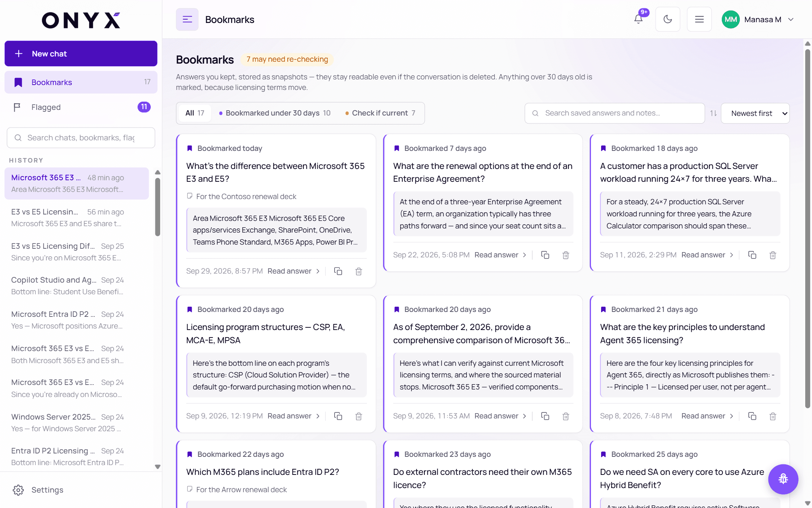Screen dimensions: 812x508
Task: Click the main page scrollbar thumb
Action: (x=807, y=228)
